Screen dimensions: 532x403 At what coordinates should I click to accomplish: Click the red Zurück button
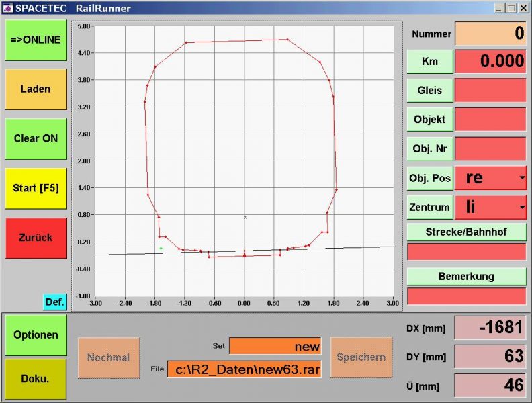36,238
